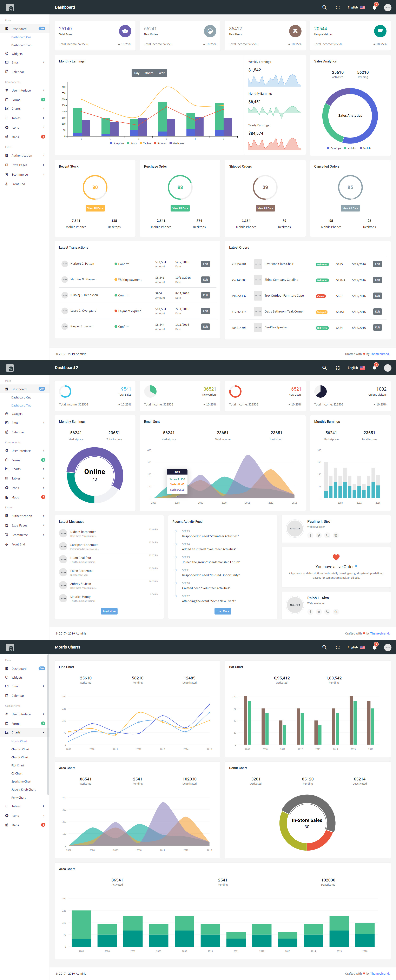Click the Facebook icon under Pauline I. Bird

coord(310,535)
